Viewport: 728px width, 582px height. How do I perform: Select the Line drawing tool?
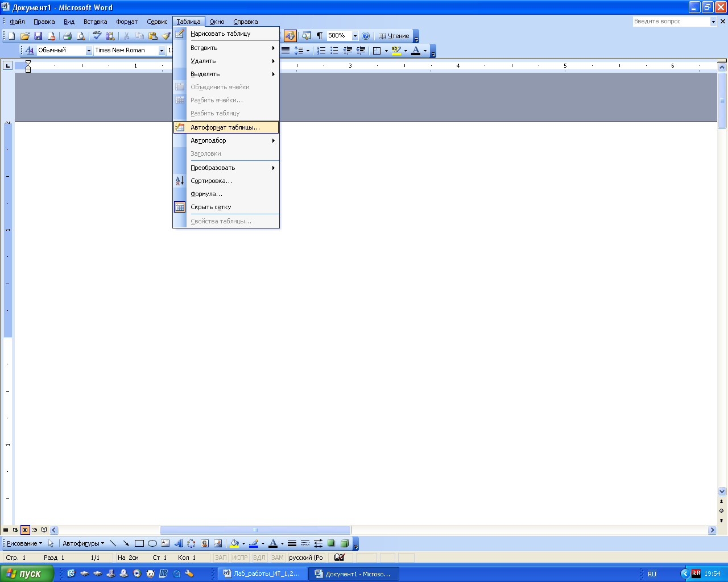click(113, 543)
